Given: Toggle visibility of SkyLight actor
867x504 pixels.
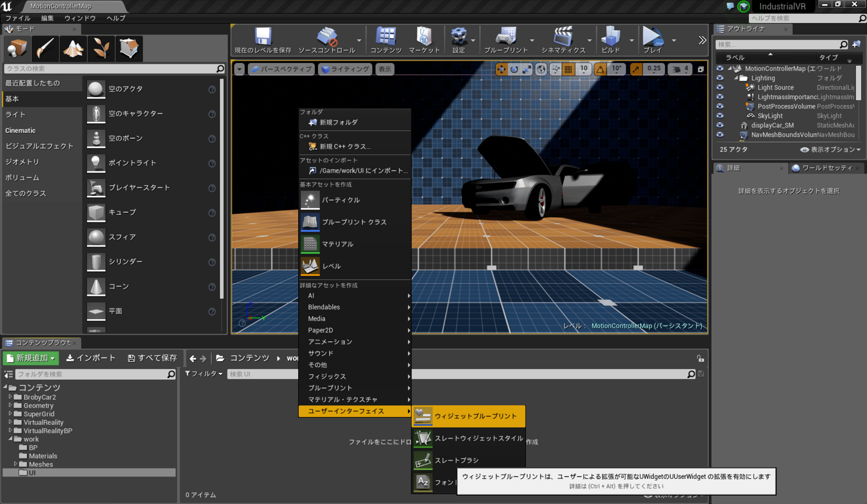Looking at the screenshot, I should point(720,116).
